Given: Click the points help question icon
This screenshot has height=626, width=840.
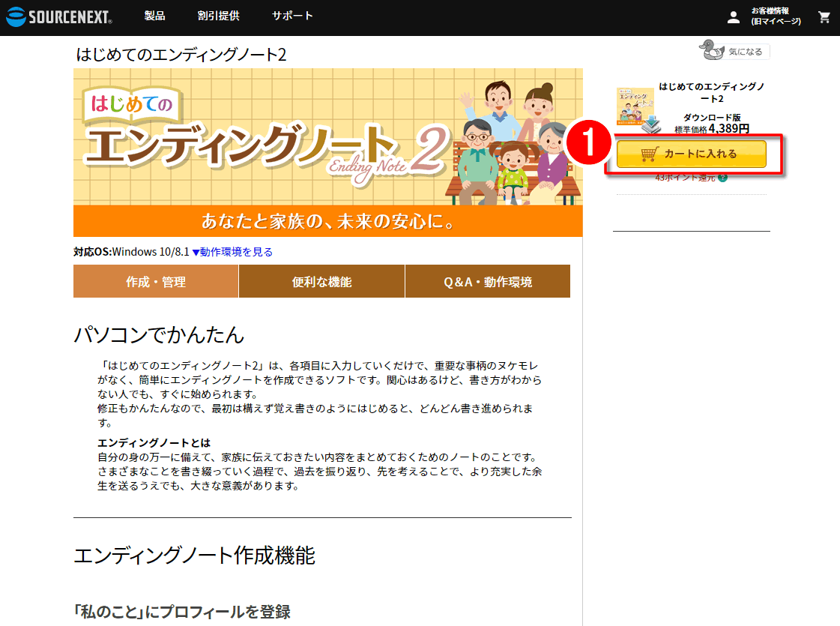Looking at the screenshot, I should coord(722,178).
